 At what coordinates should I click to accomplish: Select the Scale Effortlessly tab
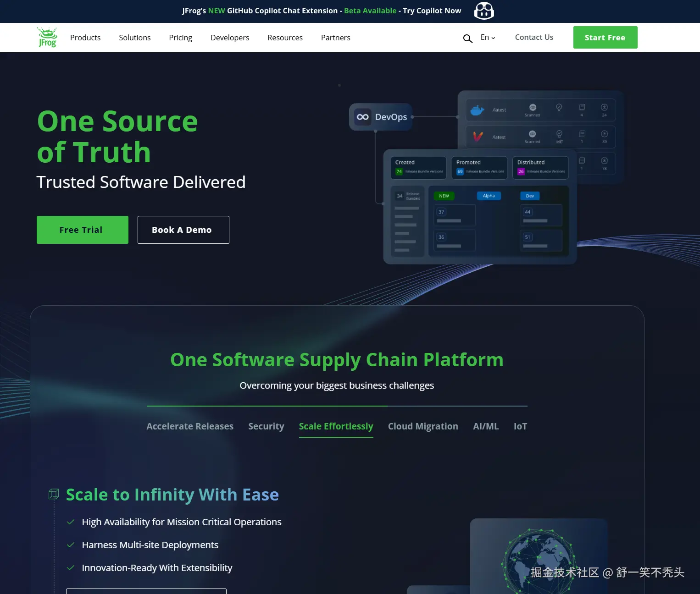click(336, 426)
